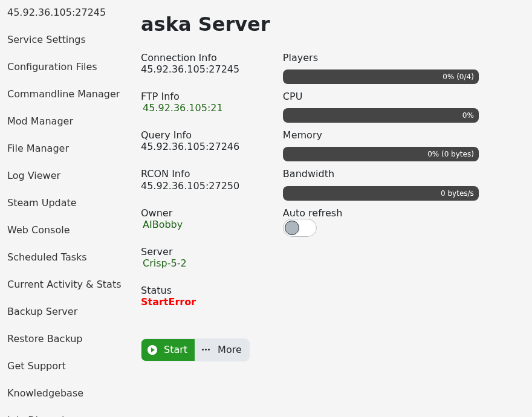Click the Bandwidth usage bar

[x=381, y=193]
